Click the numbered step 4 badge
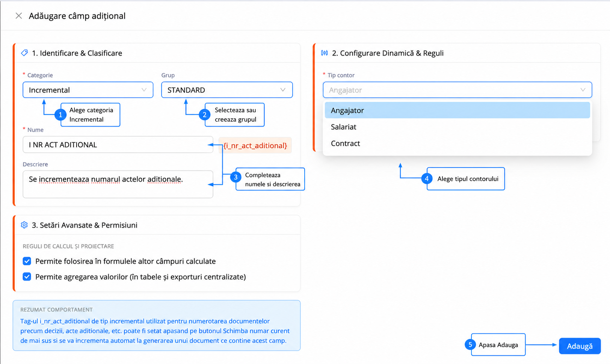Image resolution: width=610 pixels, height=364 pixels. pos(427,178)
